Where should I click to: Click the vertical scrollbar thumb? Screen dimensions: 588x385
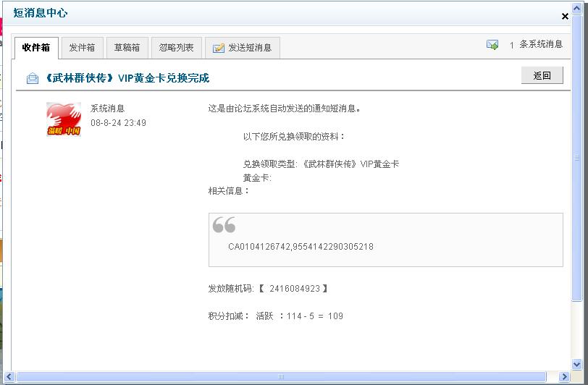(577, 158)
